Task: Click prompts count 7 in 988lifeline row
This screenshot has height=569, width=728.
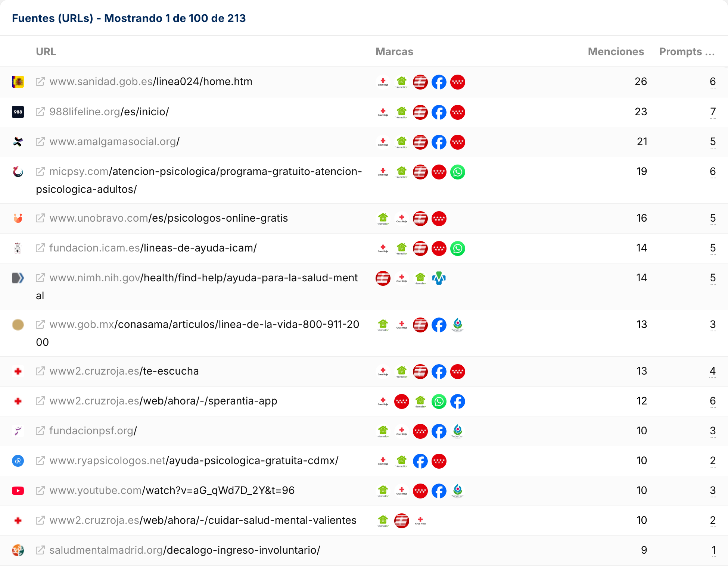Action: 713,112
